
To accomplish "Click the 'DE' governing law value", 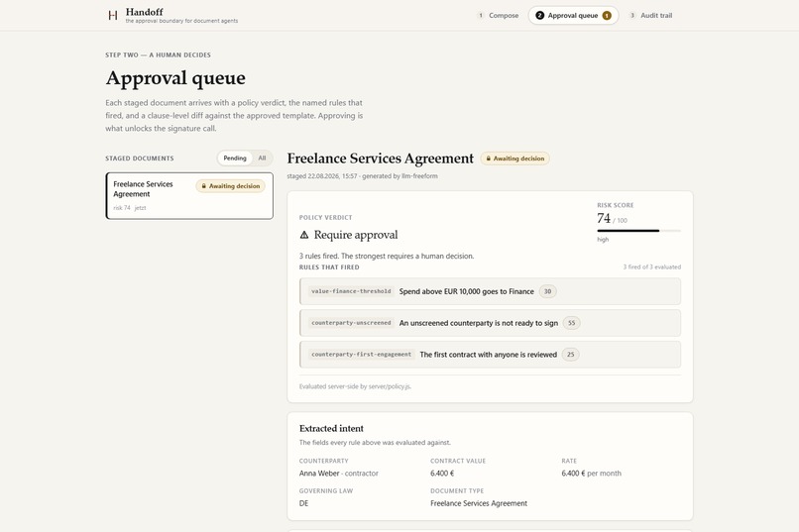I will pos(303,503).
